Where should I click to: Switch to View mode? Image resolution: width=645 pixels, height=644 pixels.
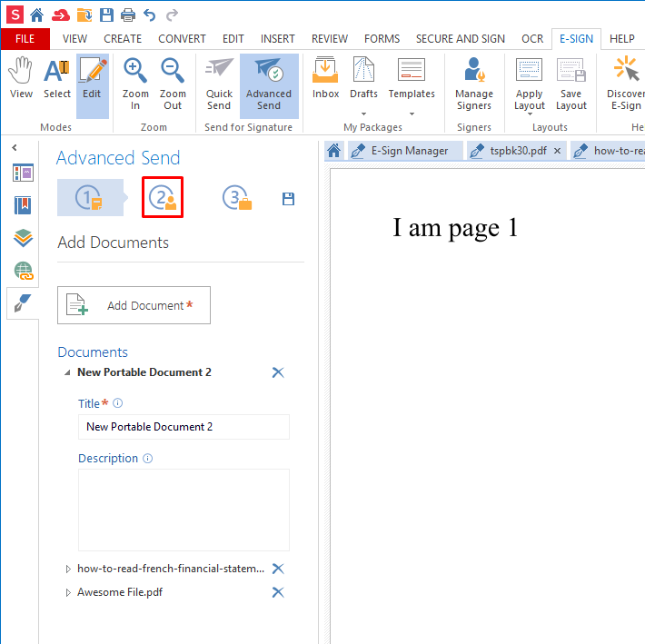(x=21, y=78)
